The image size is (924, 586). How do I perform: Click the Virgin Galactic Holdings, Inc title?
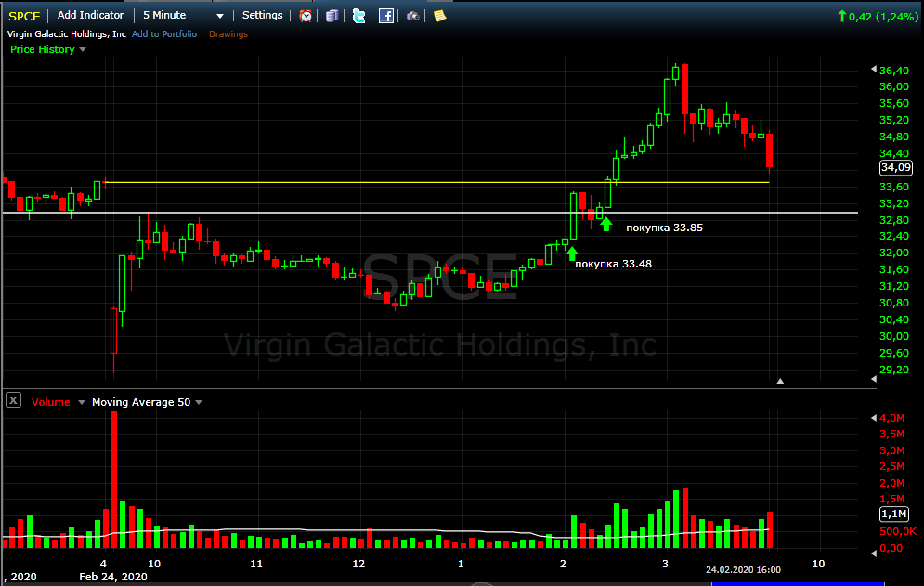pyautogui.click(x=67, y=34)
